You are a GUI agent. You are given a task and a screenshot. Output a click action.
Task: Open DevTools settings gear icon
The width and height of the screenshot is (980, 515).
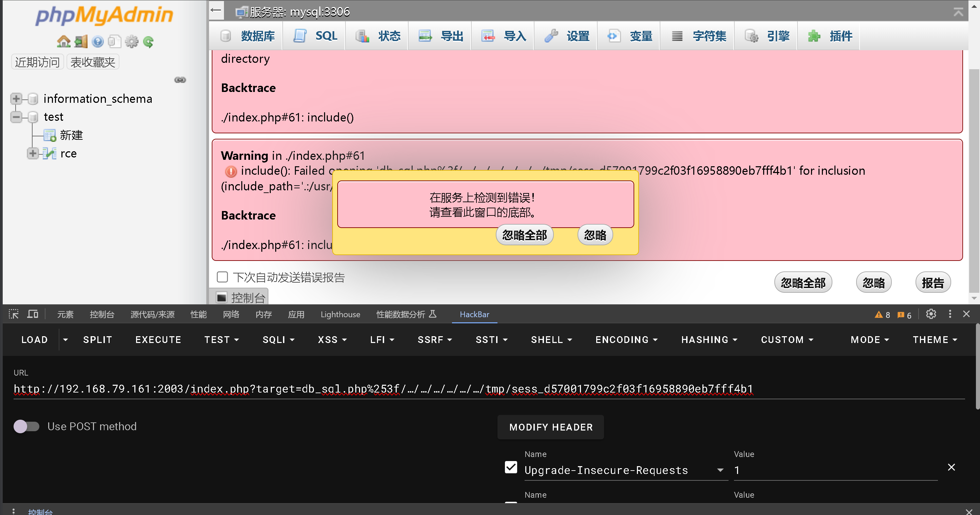tap(930, 314)
